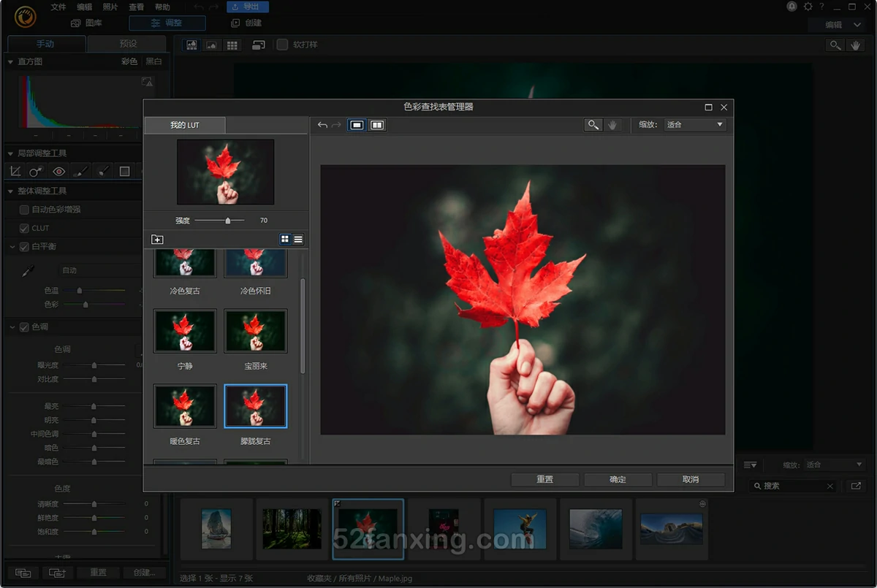Click secondary monitor display icon
Viewport: 877px width, 588px height.
click(259, 45)
